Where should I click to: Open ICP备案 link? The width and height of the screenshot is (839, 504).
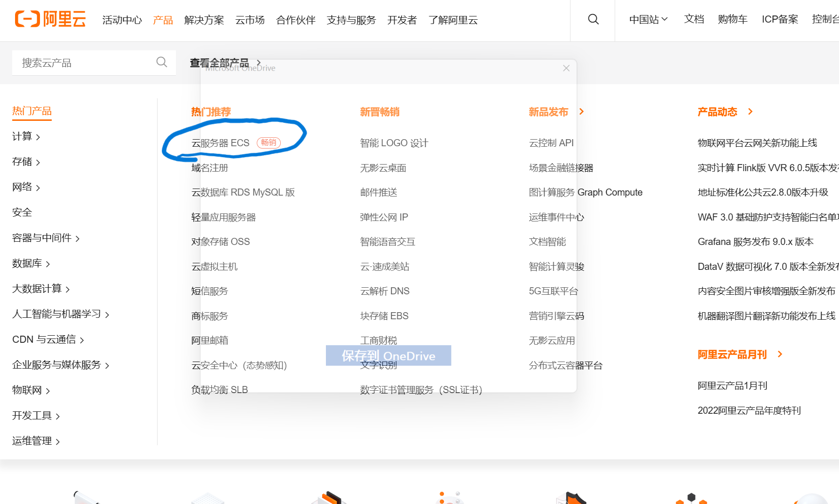(x=780, y=19)
